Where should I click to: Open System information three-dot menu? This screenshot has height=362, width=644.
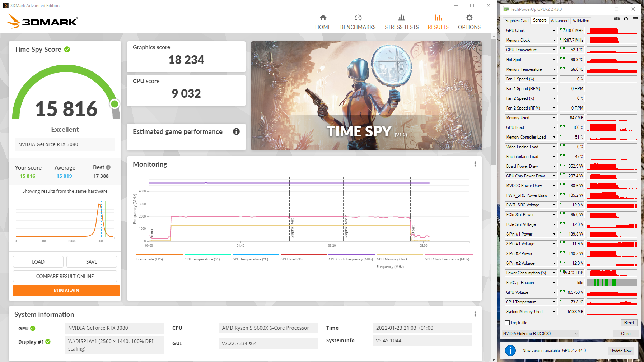475,314
